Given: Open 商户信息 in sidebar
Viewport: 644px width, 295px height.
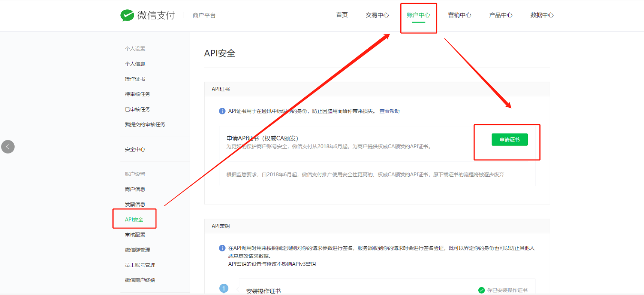Looking at the screenshot, I should [135, 189].
